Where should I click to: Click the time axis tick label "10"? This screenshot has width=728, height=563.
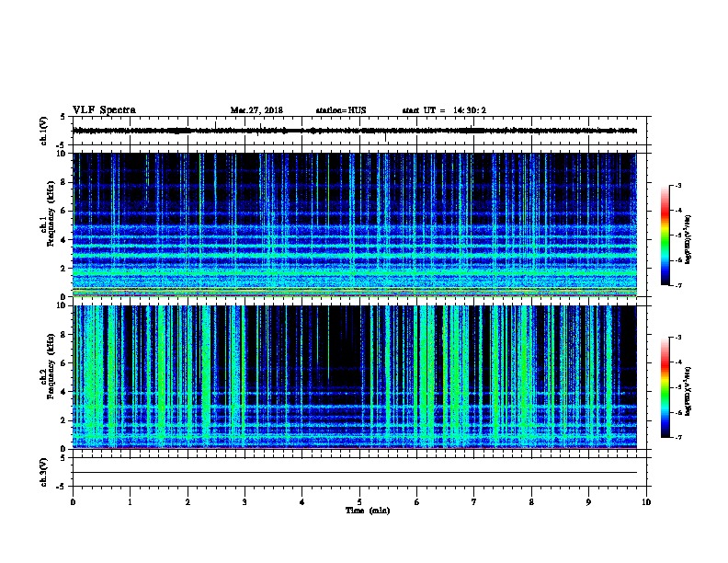point(646,502)
